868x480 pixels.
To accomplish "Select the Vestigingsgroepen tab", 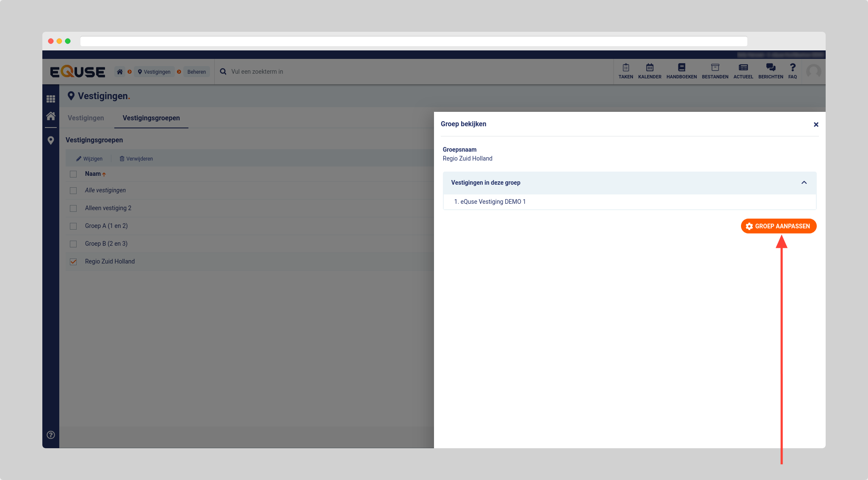I will click(x=151, y=118).
